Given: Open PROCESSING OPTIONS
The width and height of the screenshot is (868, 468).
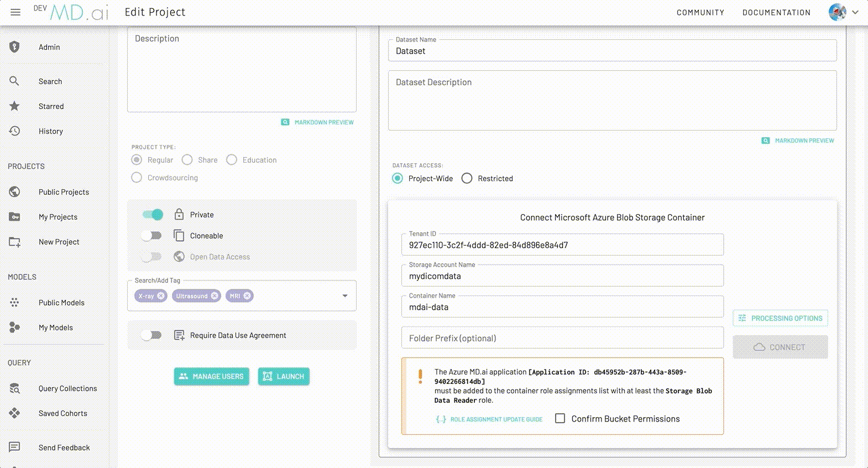Looking at the screenshot, I should (781, 318).
